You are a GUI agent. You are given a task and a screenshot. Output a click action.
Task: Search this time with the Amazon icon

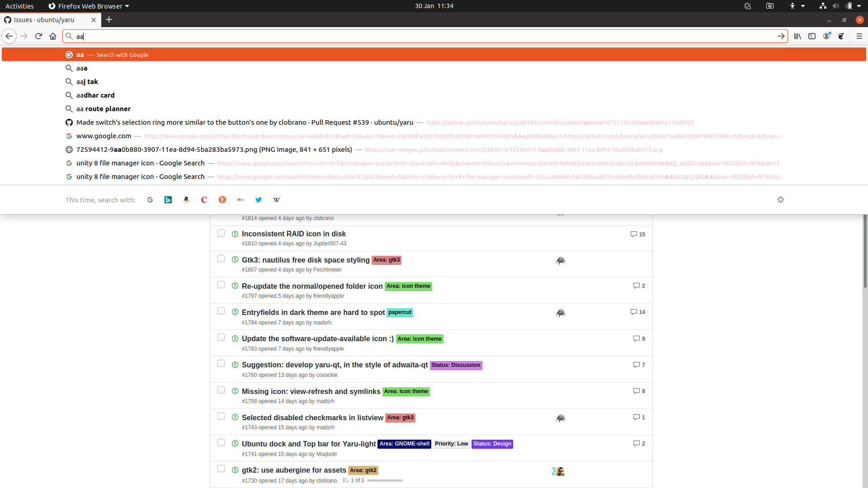pos(186,200)
